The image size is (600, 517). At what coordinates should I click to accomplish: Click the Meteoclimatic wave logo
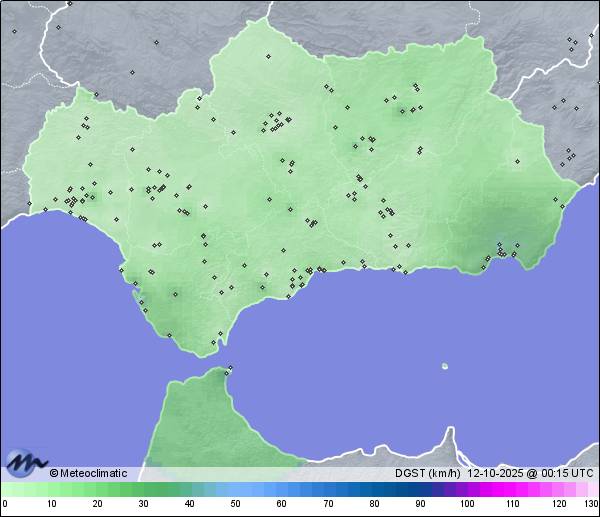coord(26,462)
